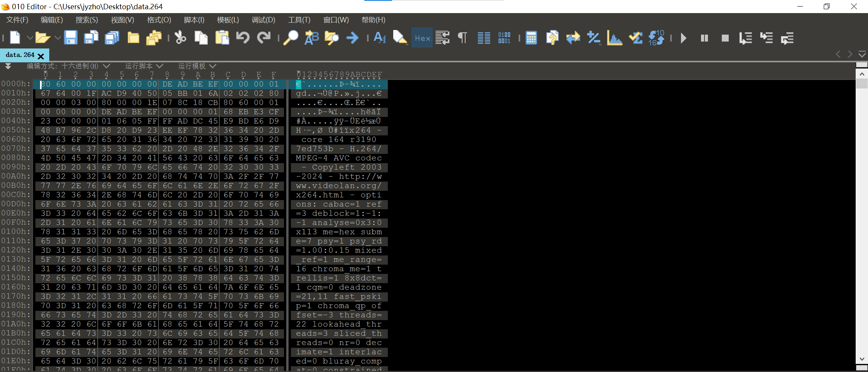Open the font settings icon
Screen dimensions: 868x372
380,38
